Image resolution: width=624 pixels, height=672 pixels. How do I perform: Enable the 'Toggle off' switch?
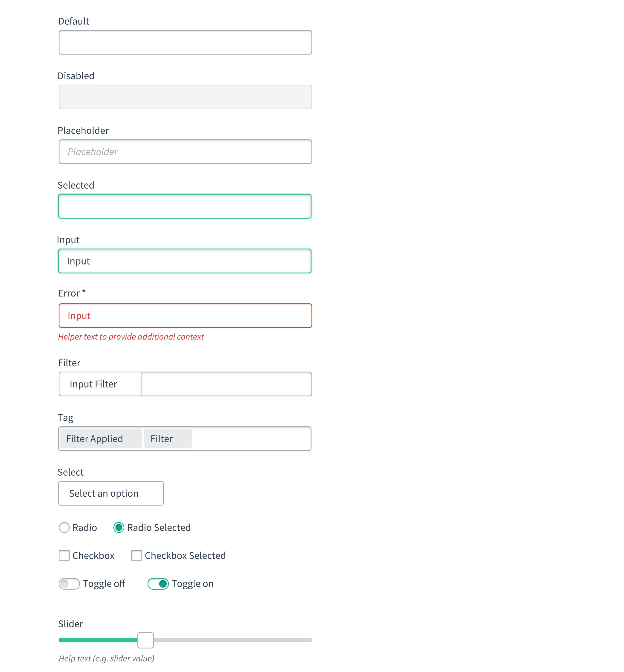coord(69,584)
